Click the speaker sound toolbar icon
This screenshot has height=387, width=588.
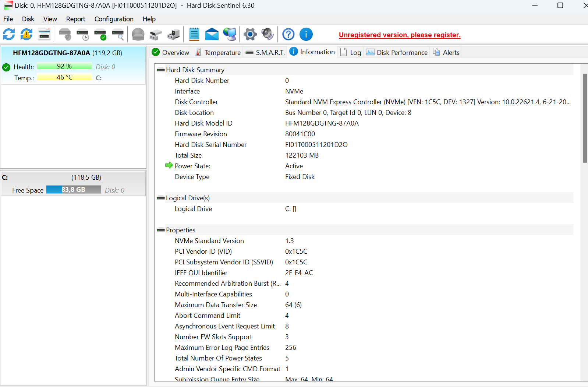[x=267, y=35]
